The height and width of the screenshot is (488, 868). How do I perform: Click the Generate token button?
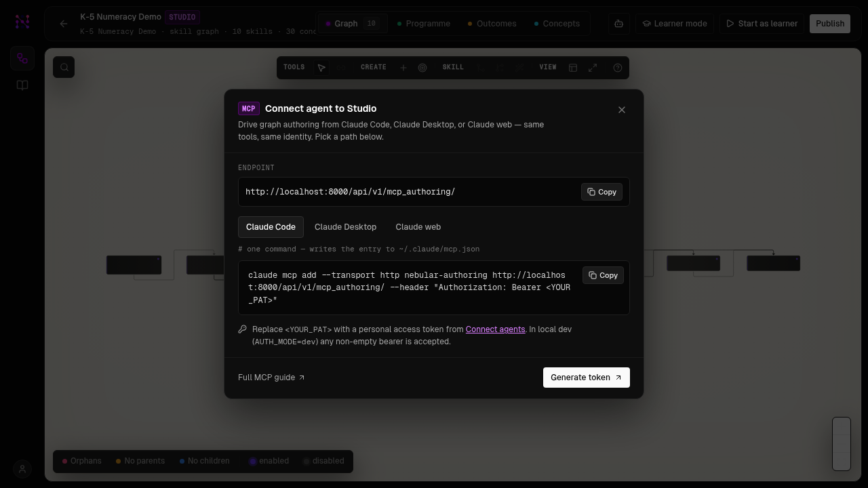(x=587, y=378)
